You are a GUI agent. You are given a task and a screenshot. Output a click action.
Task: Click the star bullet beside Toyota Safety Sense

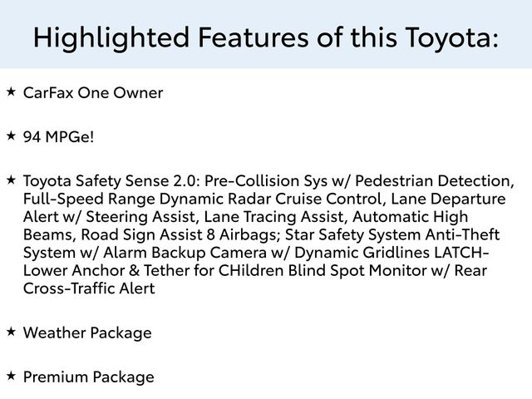click(12, 180)
